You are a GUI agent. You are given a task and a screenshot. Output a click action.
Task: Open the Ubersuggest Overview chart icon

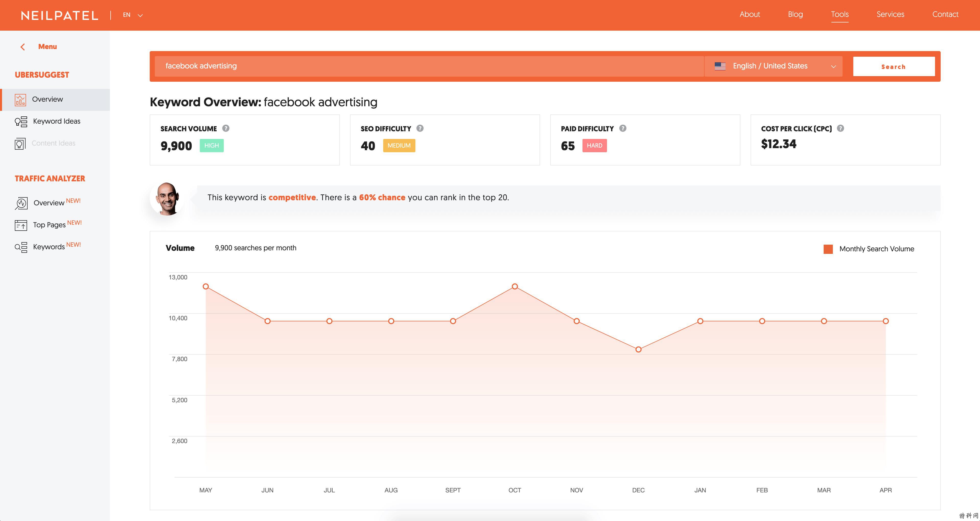(20, 100)
